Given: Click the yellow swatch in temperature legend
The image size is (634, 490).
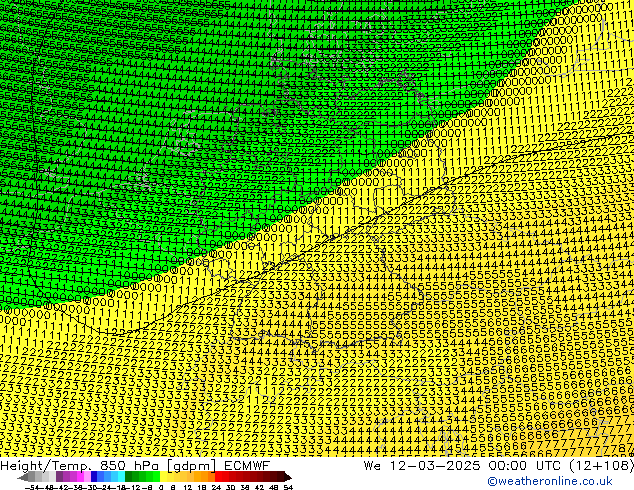Looking at the screenshot, I should pos(163,477).
